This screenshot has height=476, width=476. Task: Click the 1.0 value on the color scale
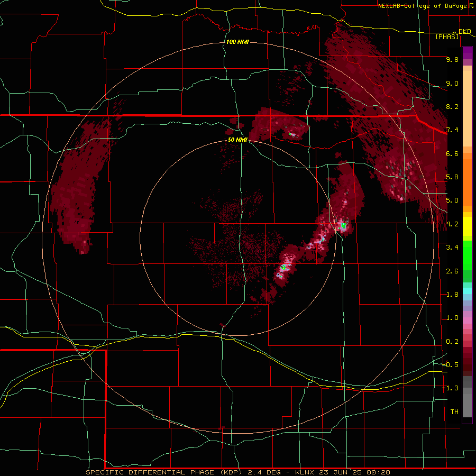click(452, 318)
